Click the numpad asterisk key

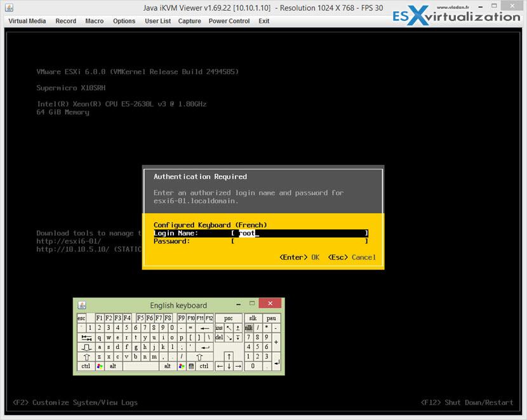click(267, 328)
